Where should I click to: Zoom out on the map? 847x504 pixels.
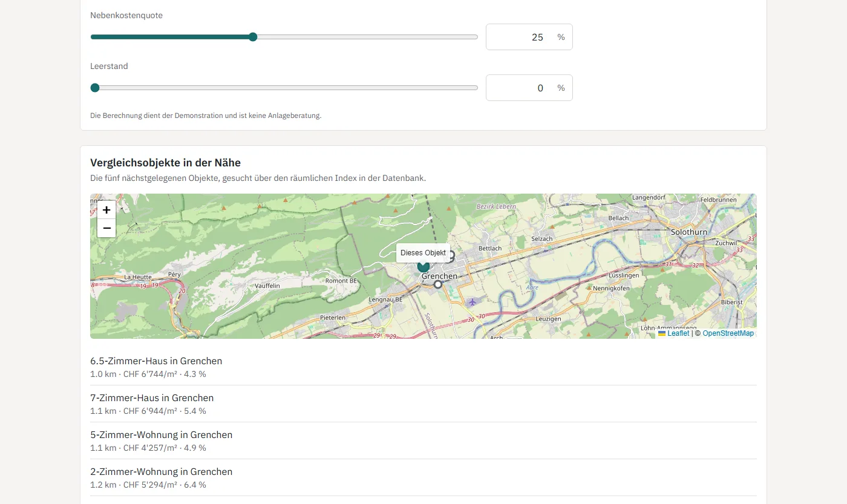(106, 228)
